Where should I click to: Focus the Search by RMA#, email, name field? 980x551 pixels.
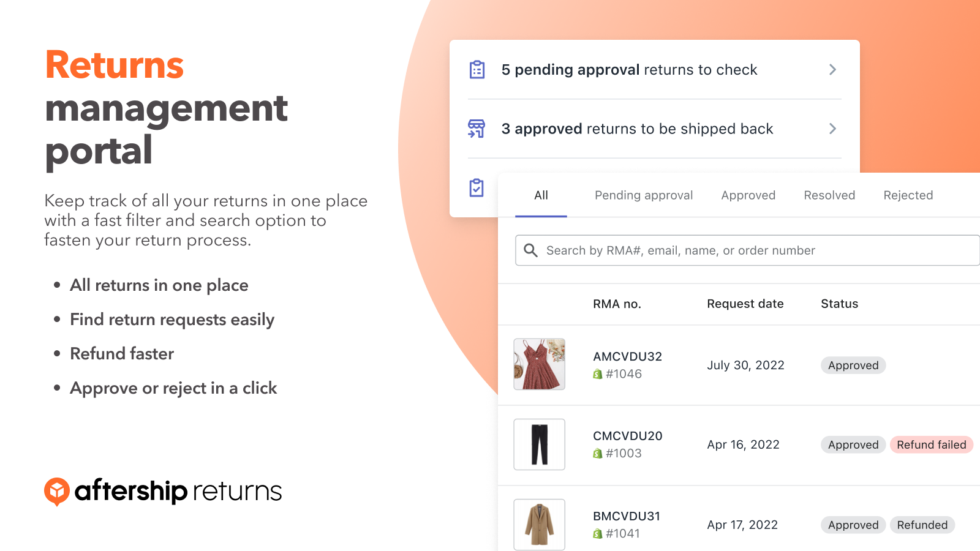point(747,250)
